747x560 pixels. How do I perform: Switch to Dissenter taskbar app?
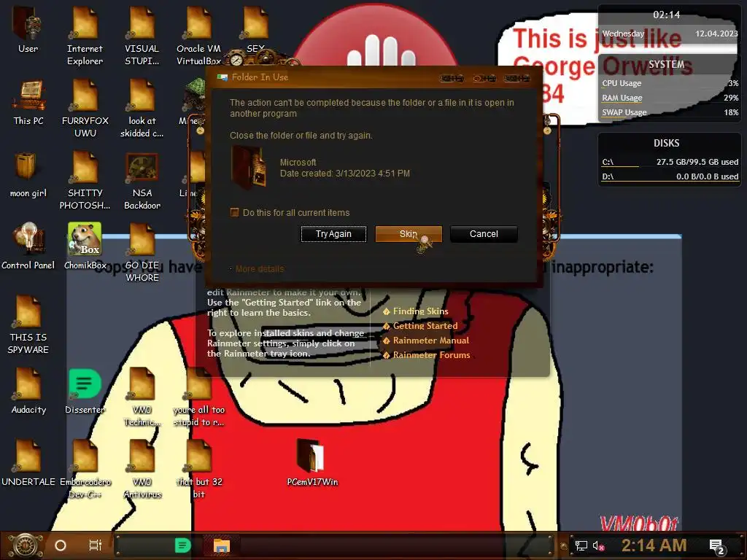click(x=183, y=545)
